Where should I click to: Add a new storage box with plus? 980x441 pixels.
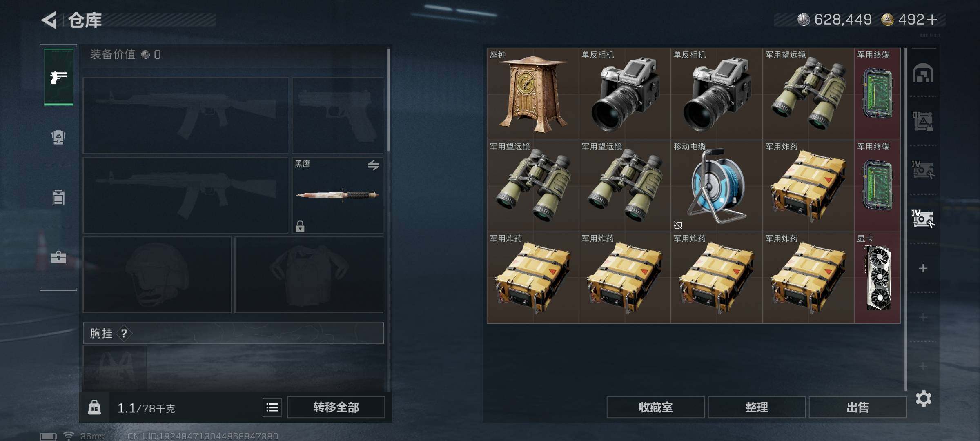tap(923, 268)
